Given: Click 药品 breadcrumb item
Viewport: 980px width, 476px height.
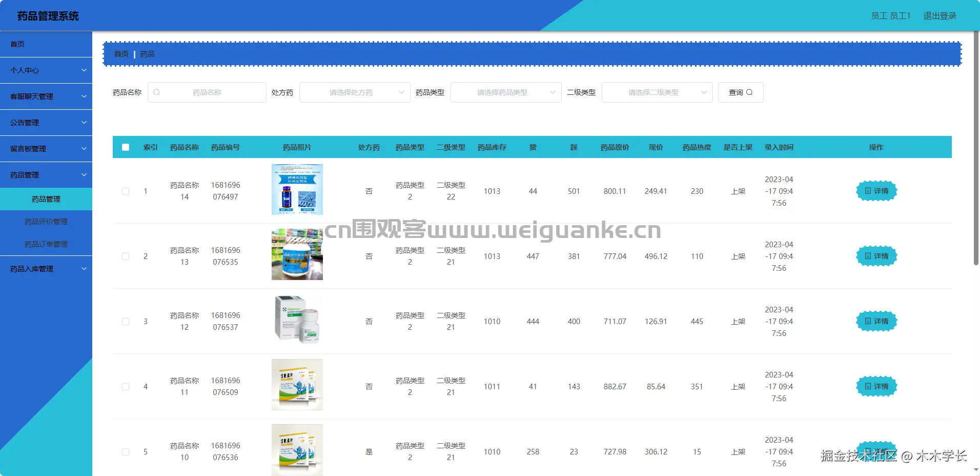Looking at the screenshot, I should pyautogui.click(x=147, y=54).
